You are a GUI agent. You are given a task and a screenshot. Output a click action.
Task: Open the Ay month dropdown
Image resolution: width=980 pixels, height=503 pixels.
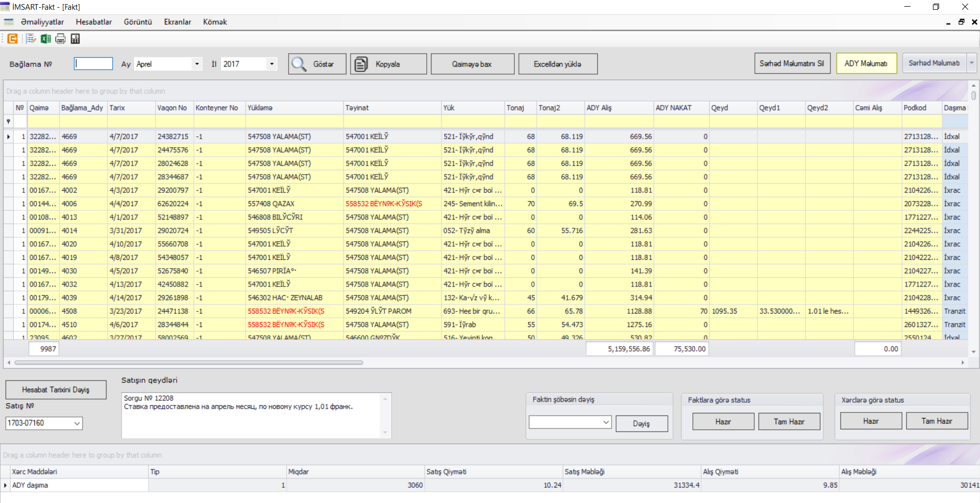coord(197,64)
